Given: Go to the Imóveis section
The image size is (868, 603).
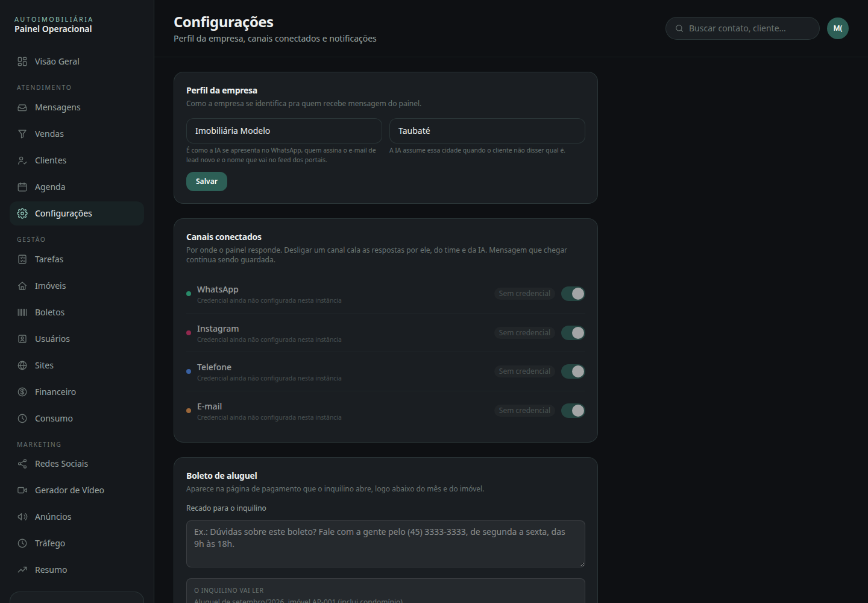Looking at the screenshot, I should (x=77, y=286).
